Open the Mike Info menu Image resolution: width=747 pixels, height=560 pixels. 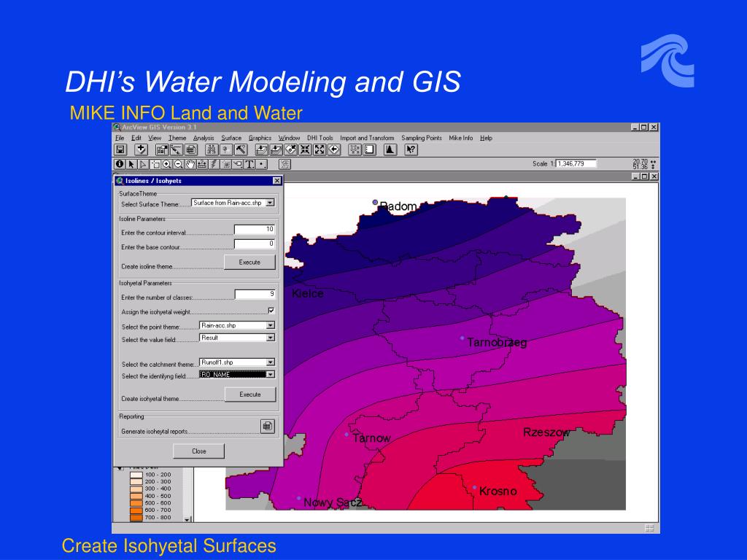pos(461,138)
